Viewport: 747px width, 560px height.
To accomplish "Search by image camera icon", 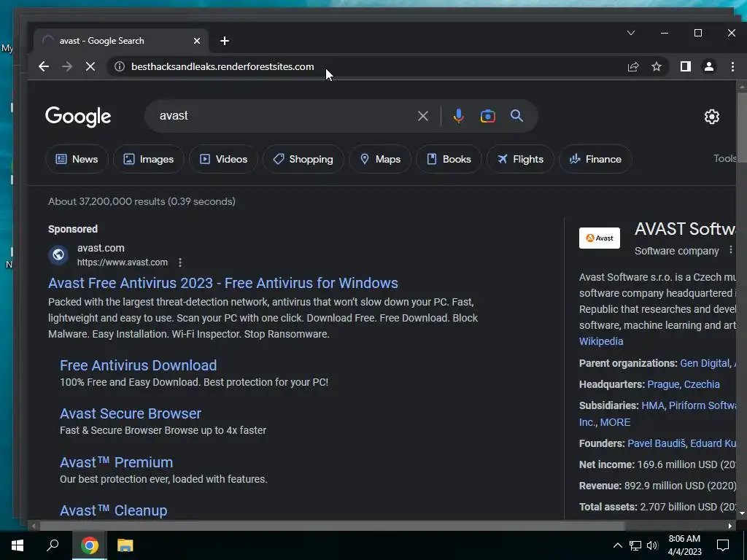I will point(488,116).
